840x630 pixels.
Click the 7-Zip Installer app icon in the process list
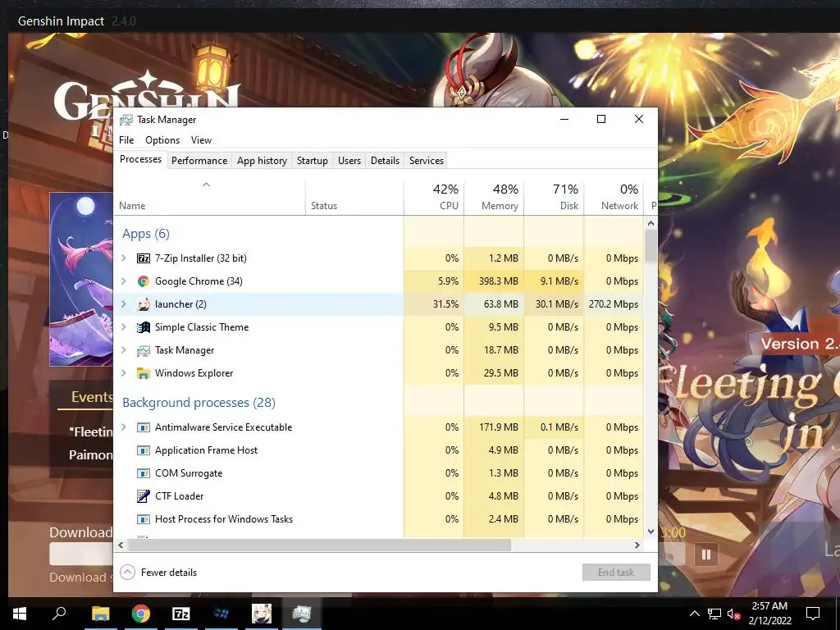coord(143,258)
